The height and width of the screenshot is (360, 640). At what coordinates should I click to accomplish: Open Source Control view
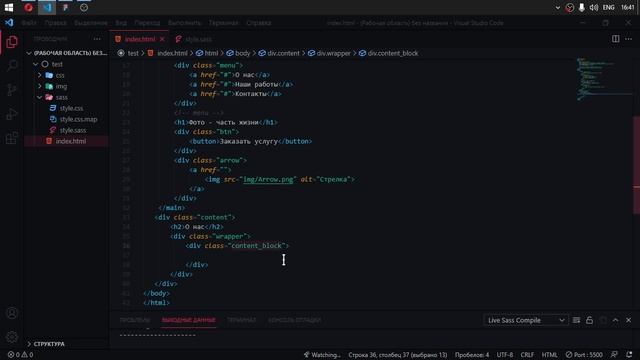[12, 90]
